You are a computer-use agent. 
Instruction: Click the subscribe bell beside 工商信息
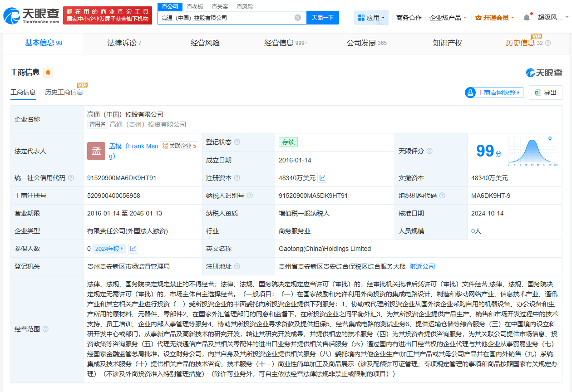[x=48, y=73]
